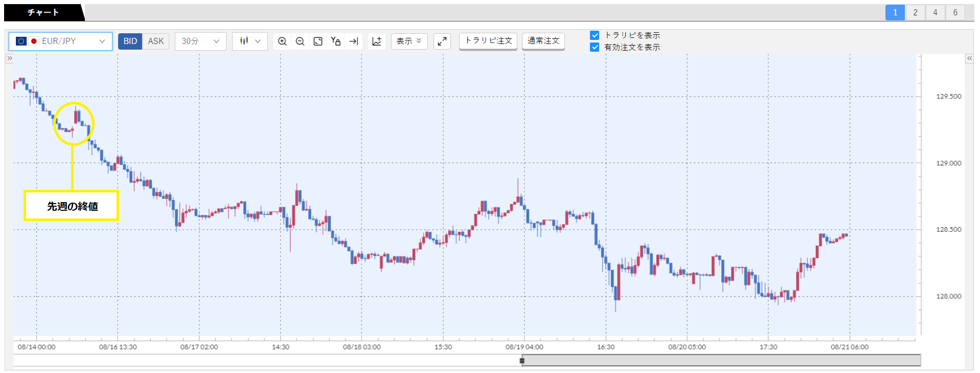Collapse the right panel with the double chevron
This screenshot has width=980, height=373.
coord(969,58)
